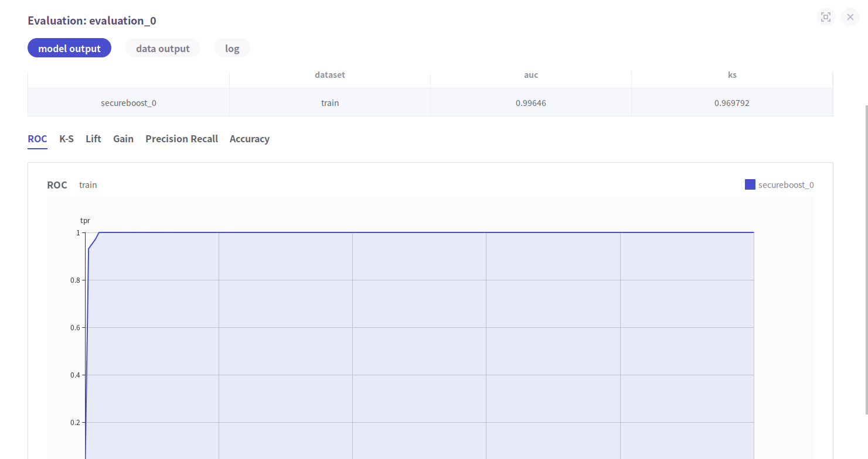Select the secureboost_0 table cell
868x459 pixels.
tap(128, 102)
